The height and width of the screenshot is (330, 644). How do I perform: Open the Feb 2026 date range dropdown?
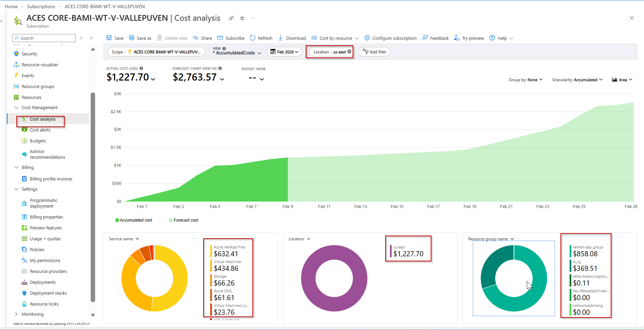click(284, 52)
